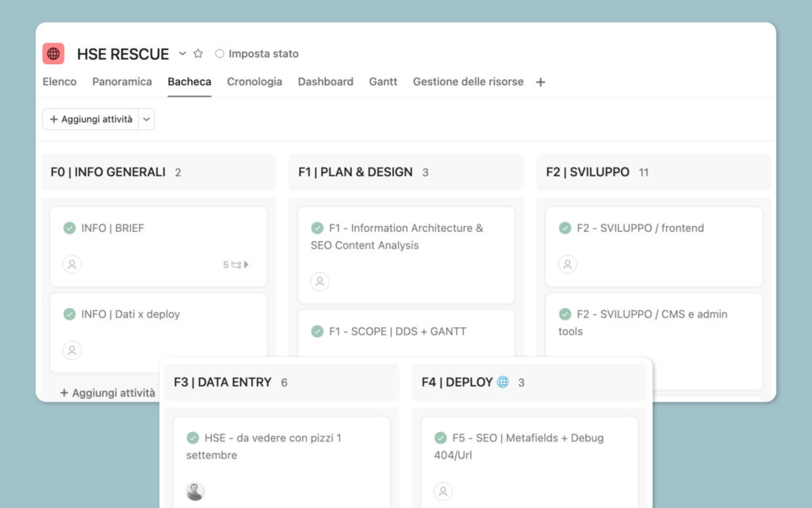Click the red globe project icon
The width and height of the screenshot is (812, 508).
(53, 54)
